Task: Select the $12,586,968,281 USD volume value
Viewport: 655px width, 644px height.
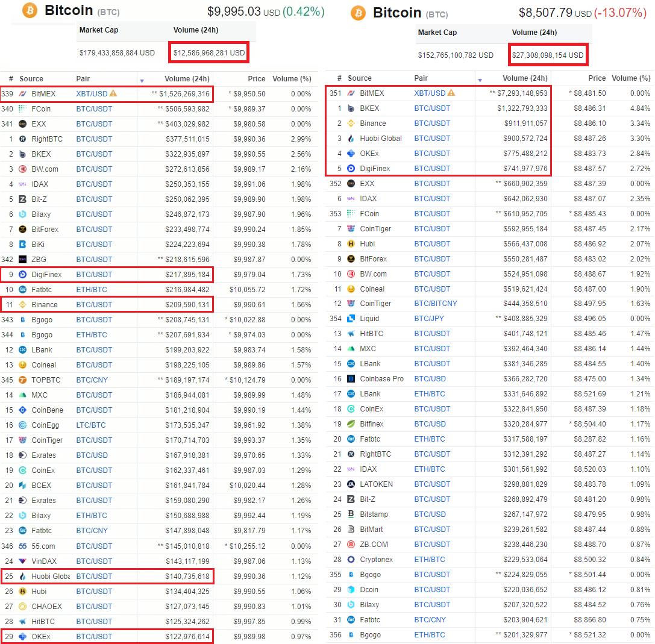Action: coord(209,52)
